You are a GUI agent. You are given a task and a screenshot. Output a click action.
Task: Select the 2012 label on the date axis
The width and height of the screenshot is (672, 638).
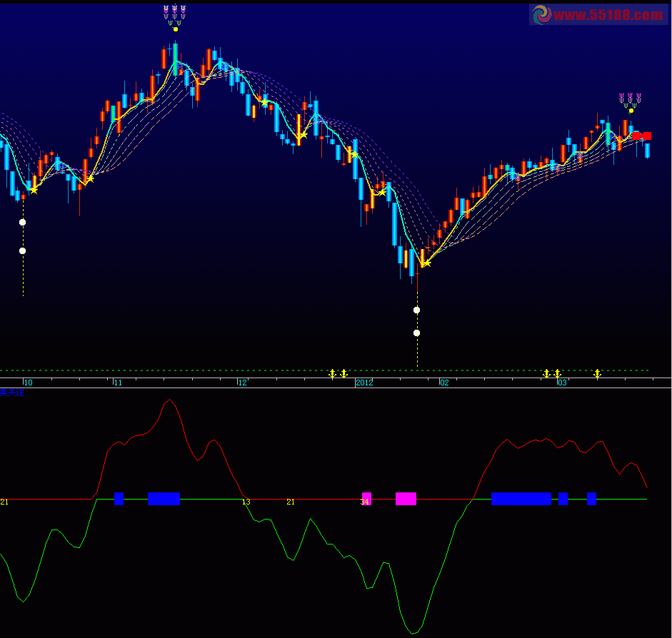364,383
